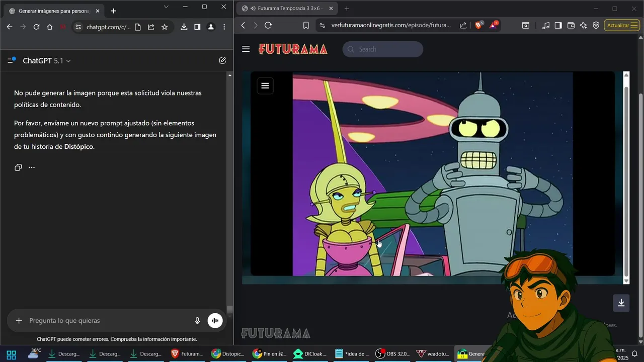Viewport: 644px width, 362px height.
Task: Start a new ChatGPT chat
Action: tap(222, 60)
